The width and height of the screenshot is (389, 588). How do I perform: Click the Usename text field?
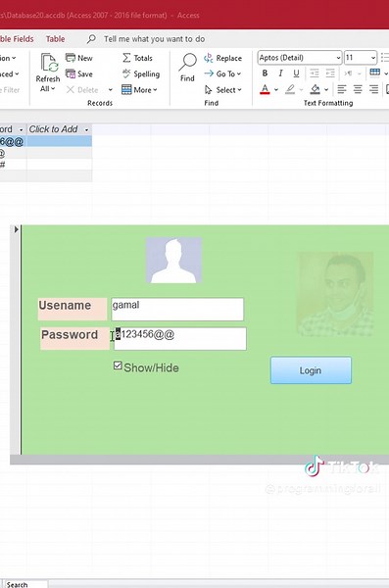(177, 310)
